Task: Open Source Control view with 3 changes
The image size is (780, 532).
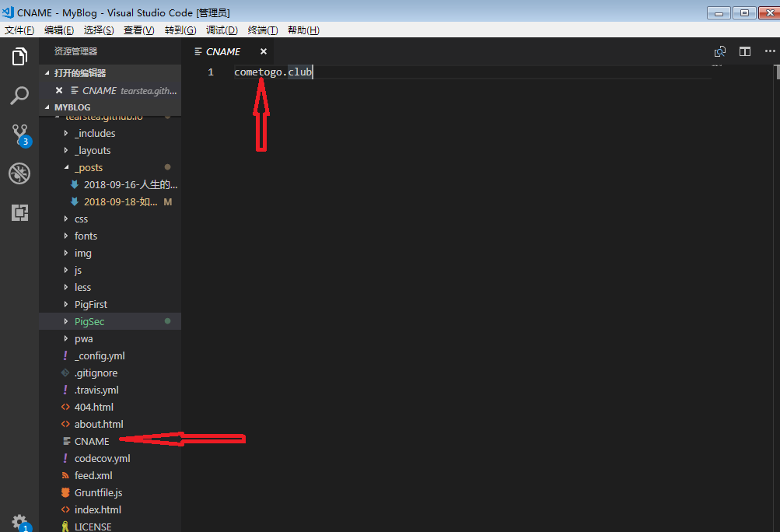Action: pos(21,135)
